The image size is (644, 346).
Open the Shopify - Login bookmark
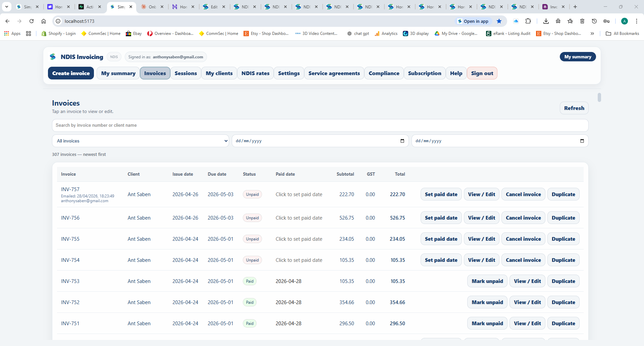[59, 34]
